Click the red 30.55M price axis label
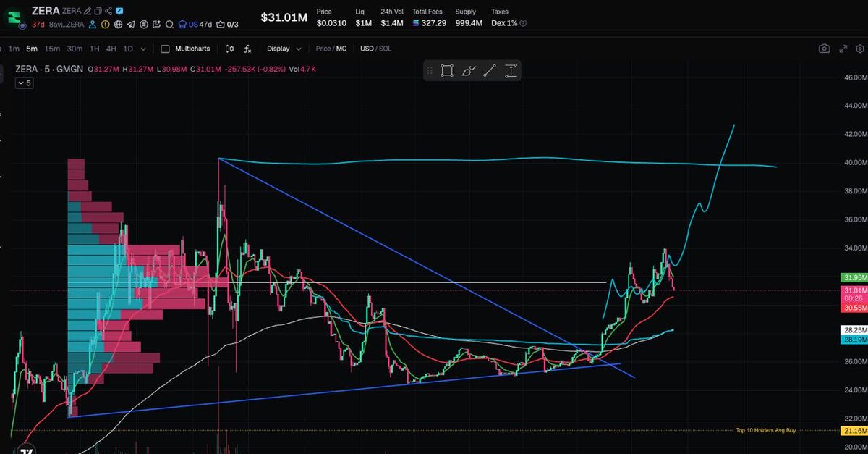 (854, 308)
